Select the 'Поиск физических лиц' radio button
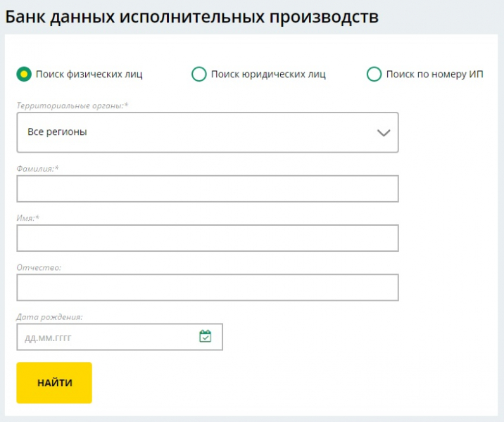 [24, 74]
